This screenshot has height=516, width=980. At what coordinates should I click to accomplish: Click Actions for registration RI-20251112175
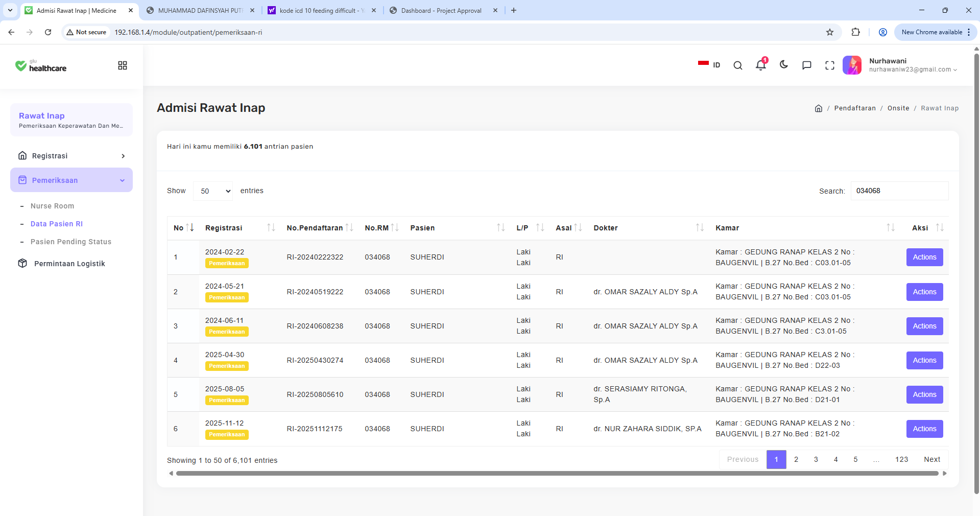point(924,429)
